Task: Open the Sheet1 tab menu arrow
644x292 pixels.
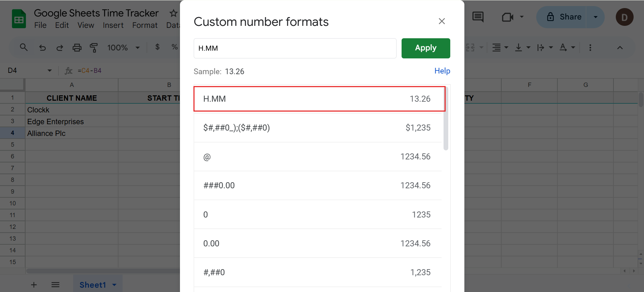Action: click(x=114, y=285)
